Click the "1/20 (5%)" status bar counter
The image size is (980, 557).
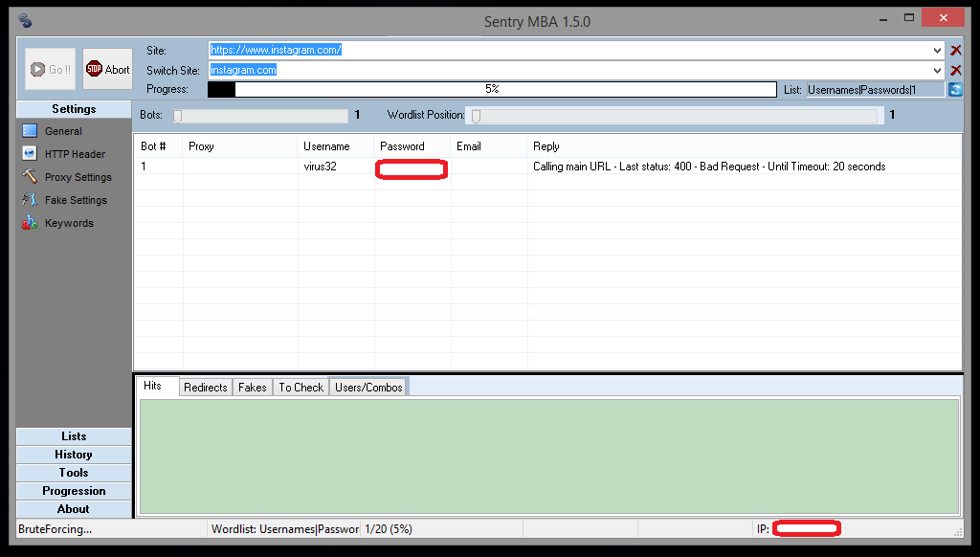(x=389, y=529)
